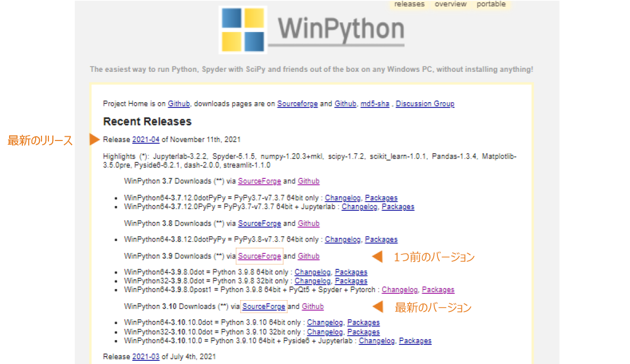
Task: Open SourceForge link for WinPython 3.8 Downloads
Action: [x=260, y=224]
